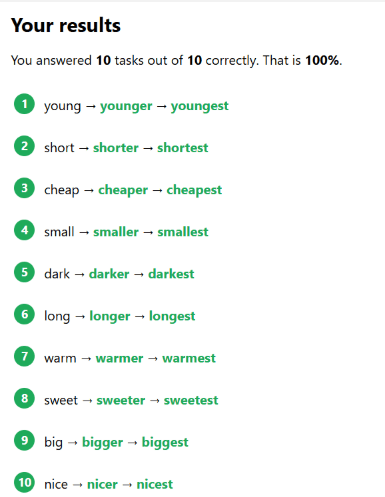Click the answer 'sweeter'
385x497 pixels.
[121, 400]
